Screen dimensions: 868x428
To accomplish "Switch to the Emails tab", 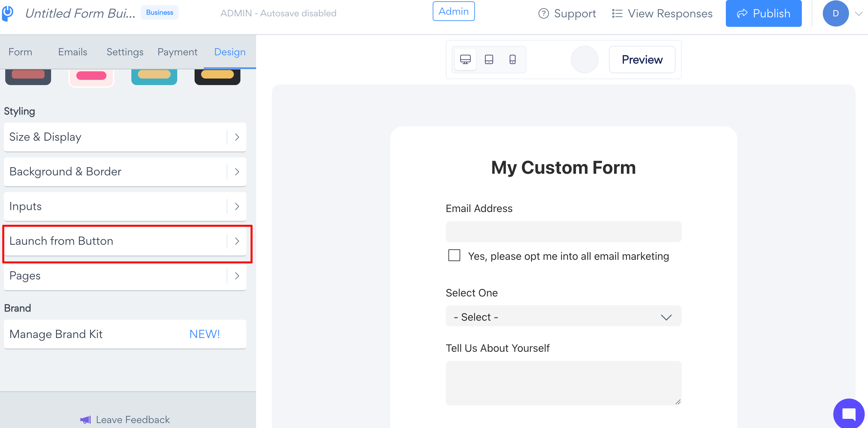I will coord(73,52).
